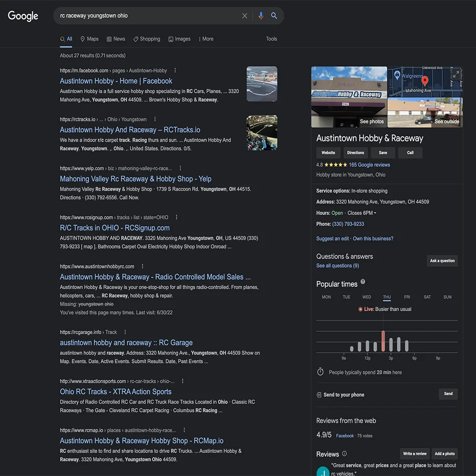Image resolution: width=476 pixels, height=476 pixels.
Task: Start voice search with the microphone icon
Action: coord(261,16)
